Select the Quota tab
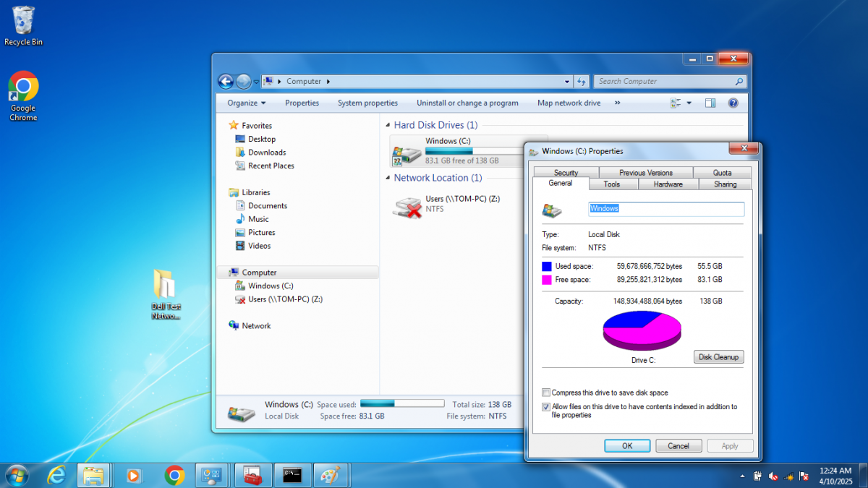Viewport: 868px width, 488px height. click(723, 173)
